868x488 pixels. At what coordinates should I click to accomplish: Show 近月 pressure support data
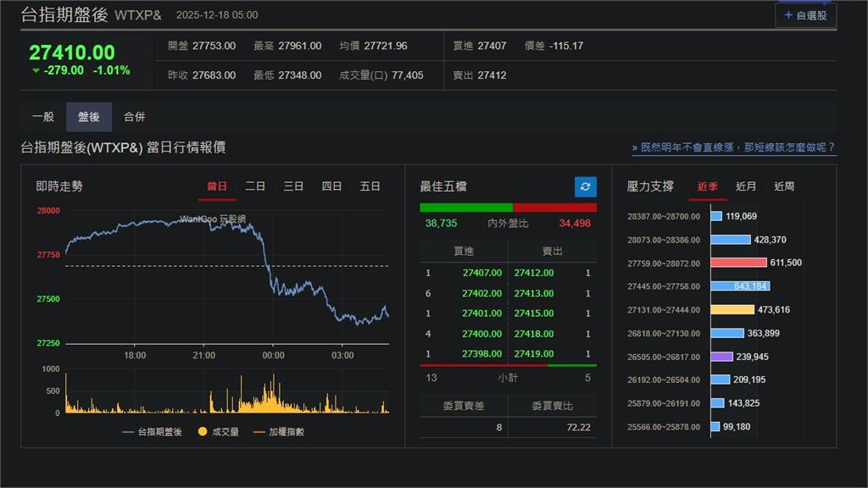click(746, 186)
